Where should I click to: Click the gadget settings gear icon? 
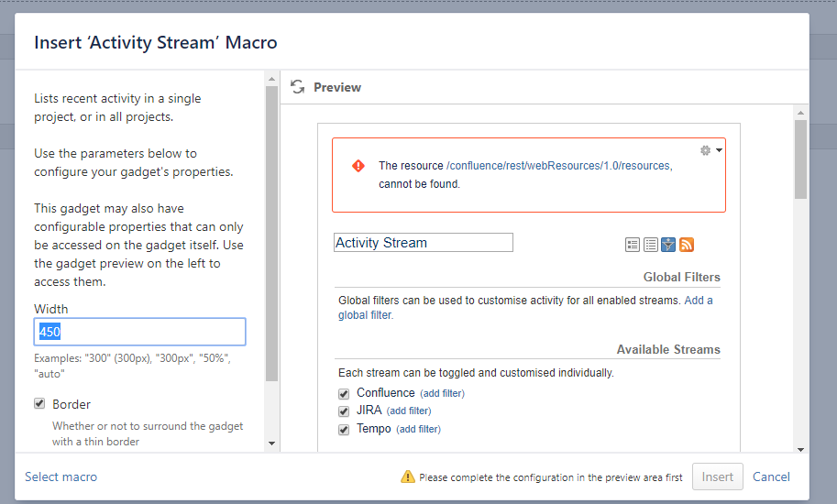tap(706, 150)
